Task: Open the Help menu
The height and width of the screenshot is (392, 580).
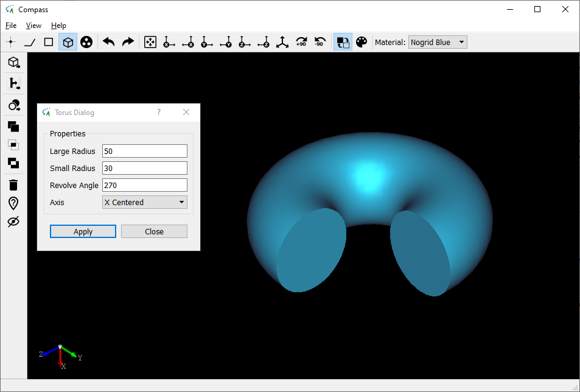Action: click(x=58, y=26)
